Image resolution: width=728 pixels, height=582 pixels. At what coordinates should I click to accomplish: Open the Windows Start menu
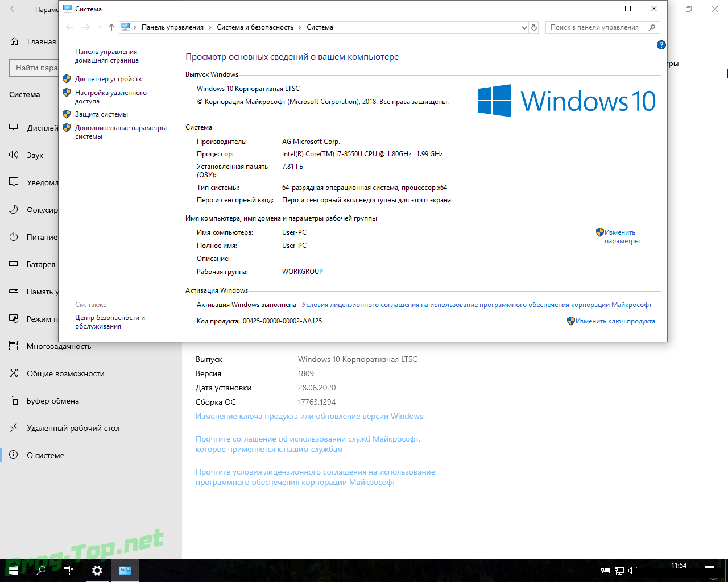[13, 570]
